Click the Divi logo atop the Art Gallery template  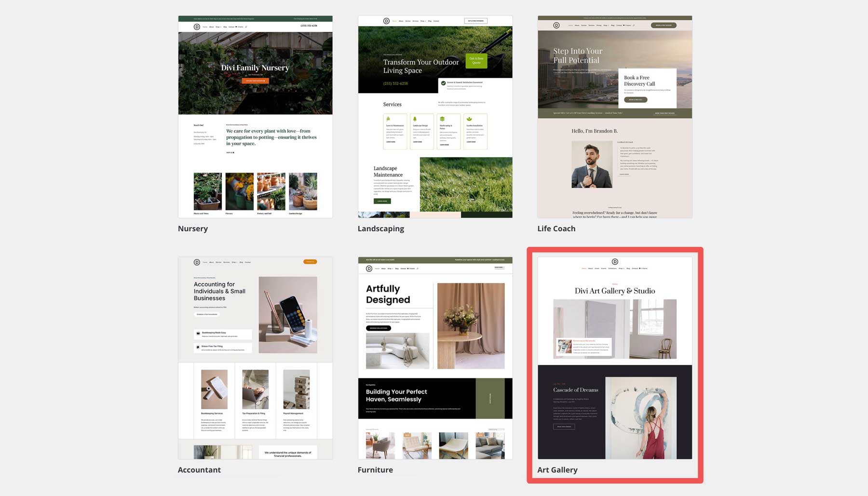615,262
